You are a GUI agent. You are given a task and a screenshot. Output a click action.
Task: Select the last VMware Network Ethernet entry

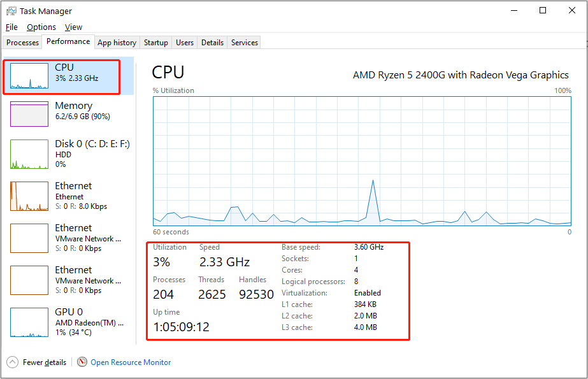click(x=69, y=280)
